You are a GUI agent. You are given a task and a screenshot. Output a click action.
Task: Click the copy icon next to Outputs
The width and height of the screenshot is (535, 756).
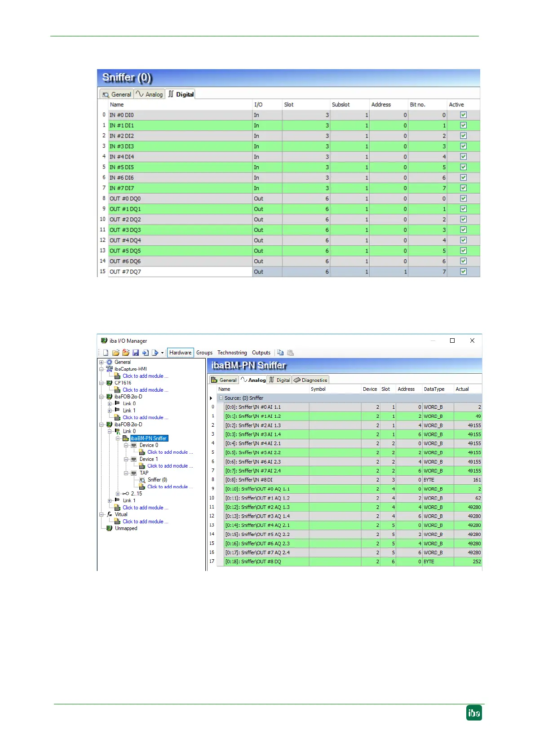click(280, 353)
